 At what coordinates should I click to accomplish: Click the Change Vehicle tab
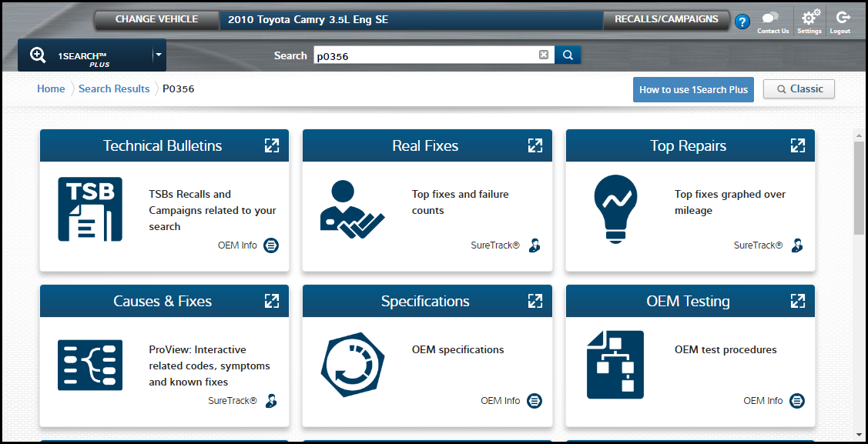point(156,19)
